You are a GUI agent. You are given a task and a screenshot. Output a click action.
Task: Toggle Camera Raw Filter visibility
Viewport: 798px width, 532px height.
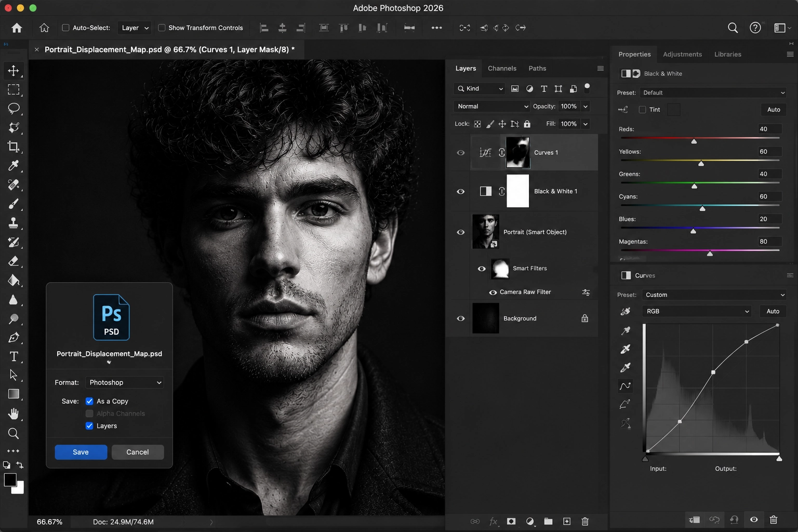[493, 292]
